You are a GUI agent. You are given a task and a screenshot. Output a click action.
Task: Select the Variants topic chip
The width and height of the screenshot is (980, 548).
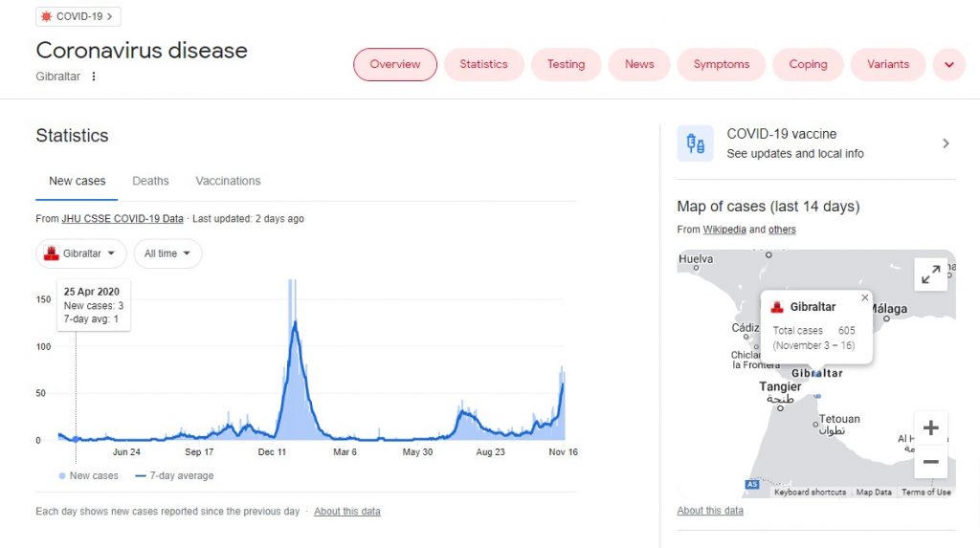(887, 64)
